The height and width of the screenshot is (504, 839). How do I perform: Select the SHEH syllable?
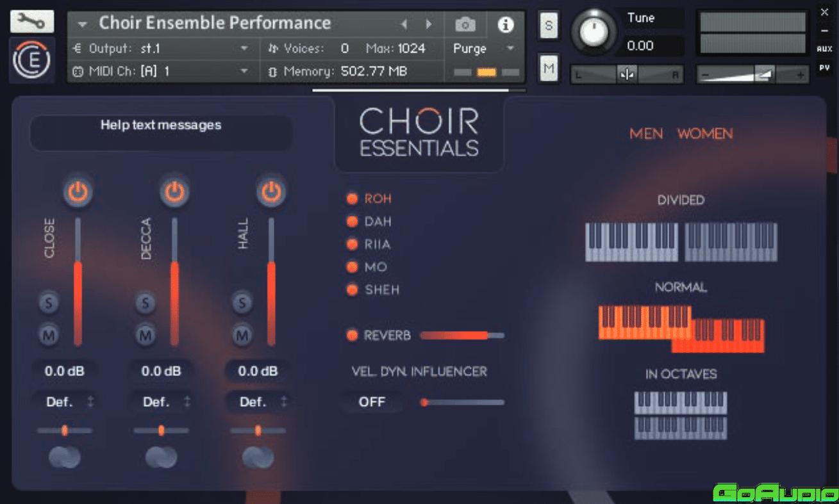tap(373, 289)
